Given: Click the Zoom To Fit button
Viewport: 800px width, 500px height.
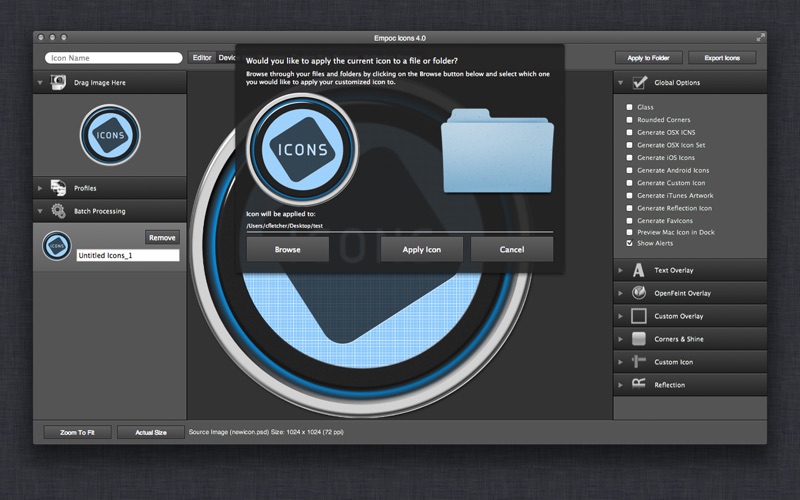Looking at the screenshot, I should point(77,432).
